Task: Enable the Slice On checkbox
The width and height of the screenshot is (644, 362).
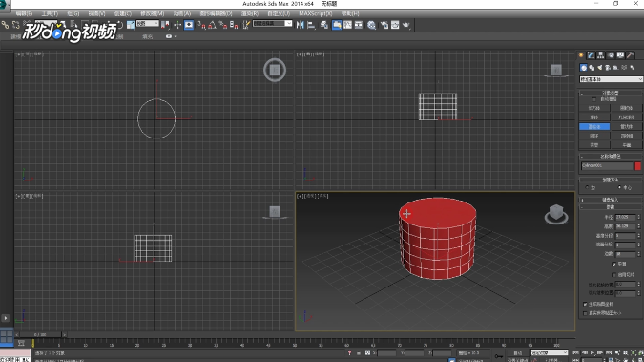Action: pos(614,274)
